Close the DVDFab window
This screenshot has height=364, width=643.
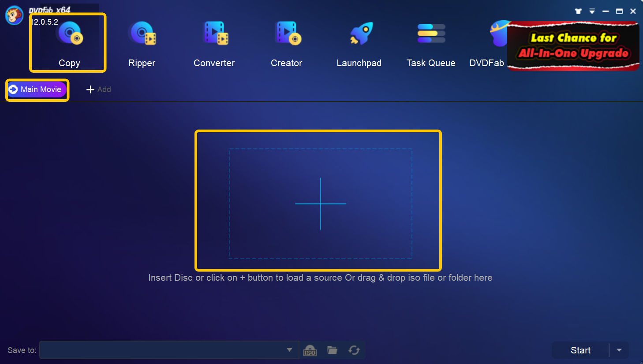tap(633, 11)
